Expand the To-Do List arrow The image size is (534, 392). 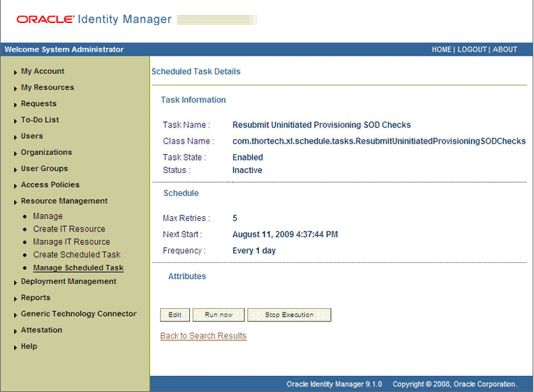(x=15, y=121)
